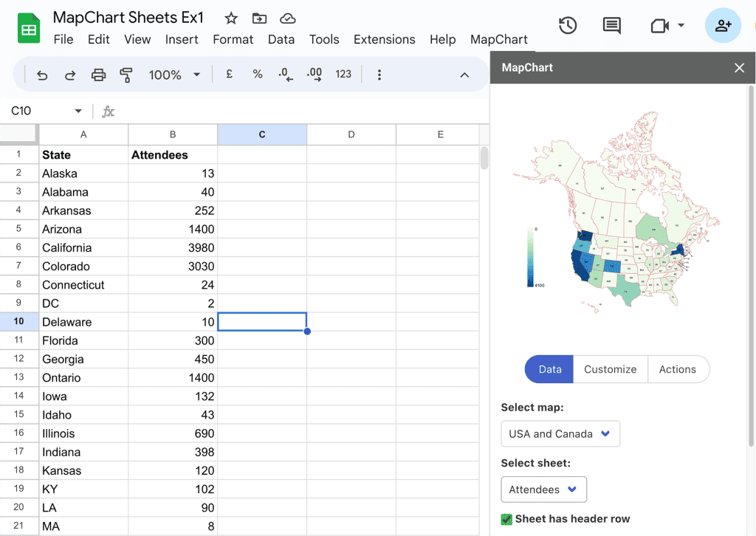Open the Google Sheets home icon
The height and width of the screenshot is (536, 756).
coord(29,29)
